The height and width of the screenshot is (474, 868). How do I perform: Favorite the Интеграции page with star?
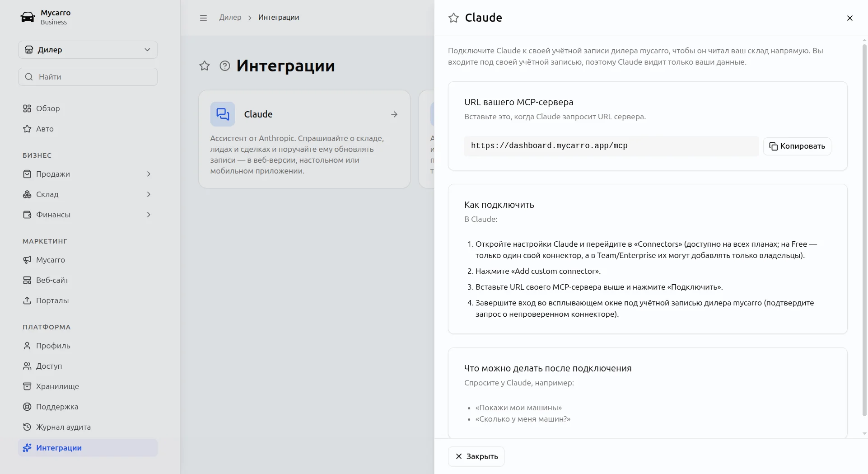coord(205,66)
